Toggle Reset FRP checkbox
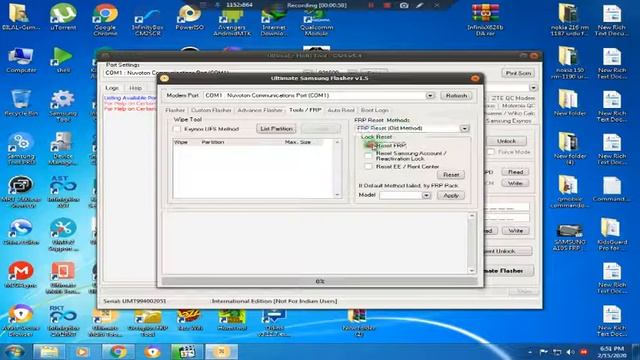The image size is (640, 360). click(369, 145)
